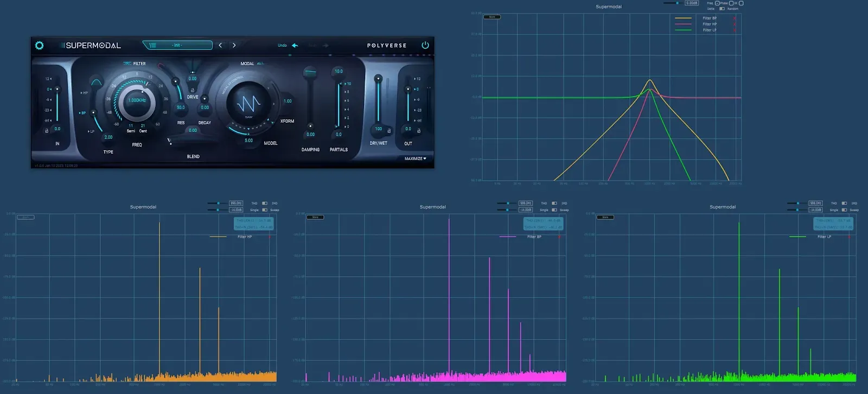Click the Undo arrow

tap(295, 46)
